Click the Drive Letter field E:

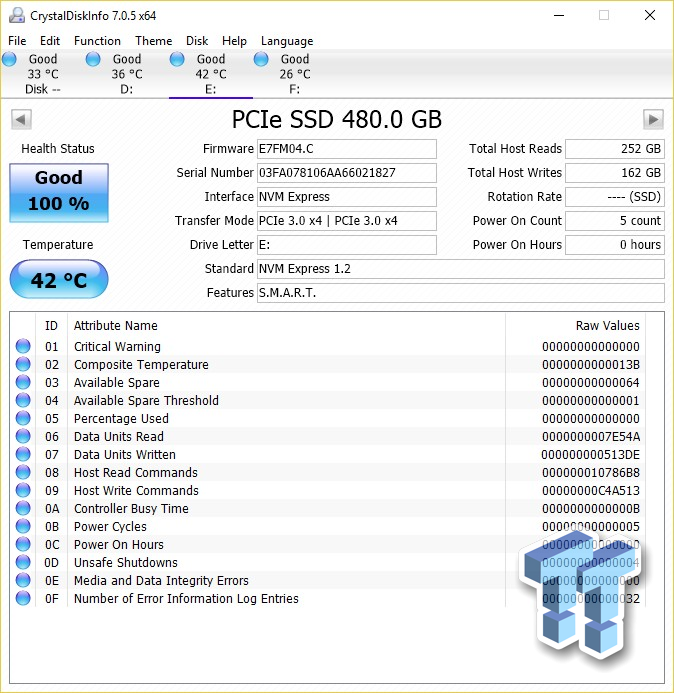[347, 245]
